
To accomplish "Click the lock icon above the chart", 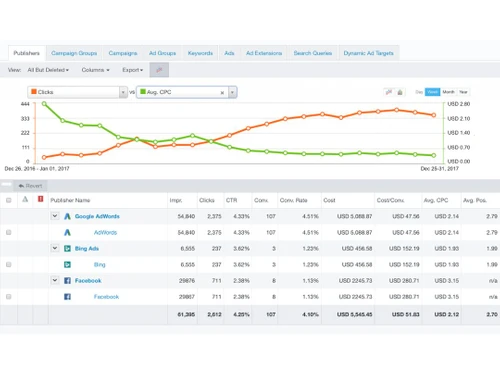I will tap(400, 92).
